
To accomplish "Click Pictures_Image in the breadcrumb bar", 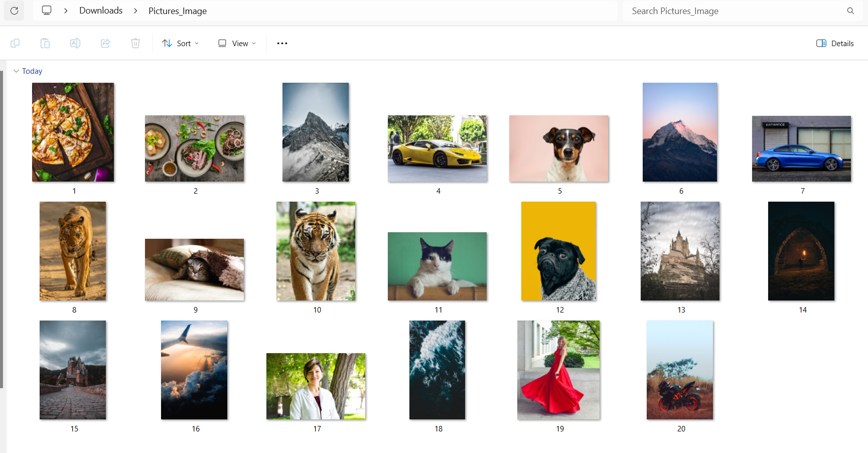I will tap(177, 11).
